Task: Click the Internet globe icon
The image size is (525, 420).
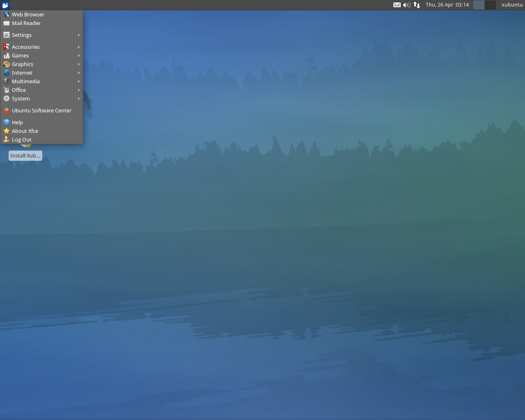Action: 7,73
